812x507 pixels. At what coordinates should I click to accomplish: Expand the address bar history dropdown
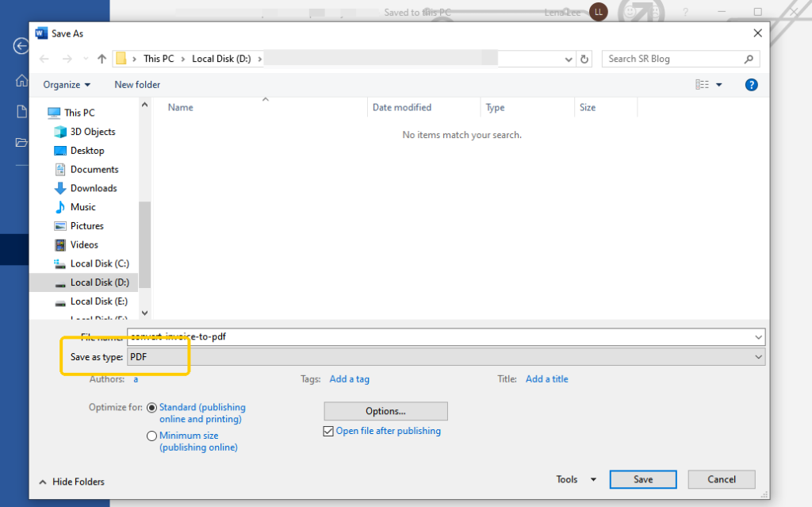(x=569, y=59)
